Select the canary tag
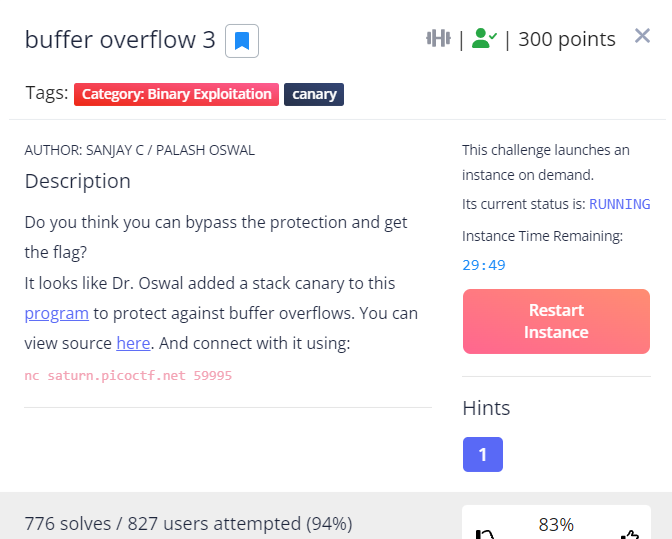Image resolution: width=672 pixels, height=539 pixels. tap(314, 94)
